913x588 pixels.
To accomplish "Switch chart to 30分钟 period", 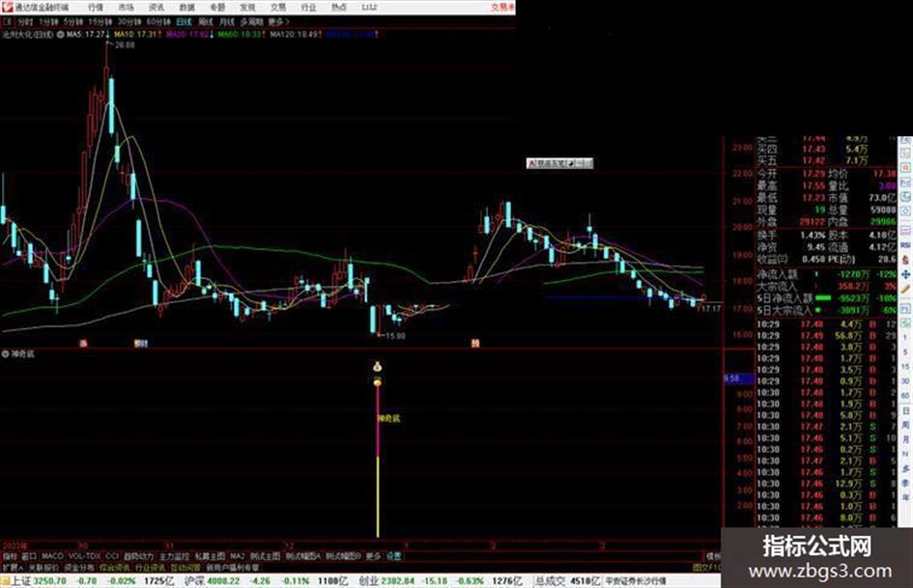I will [x=128, y=21].
